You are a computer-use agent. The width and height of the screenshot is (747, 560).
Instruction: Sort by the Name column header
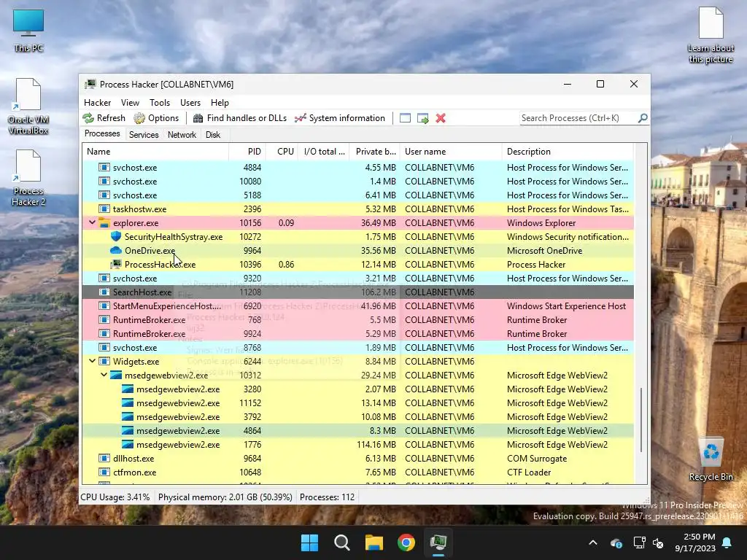[155, 152]
